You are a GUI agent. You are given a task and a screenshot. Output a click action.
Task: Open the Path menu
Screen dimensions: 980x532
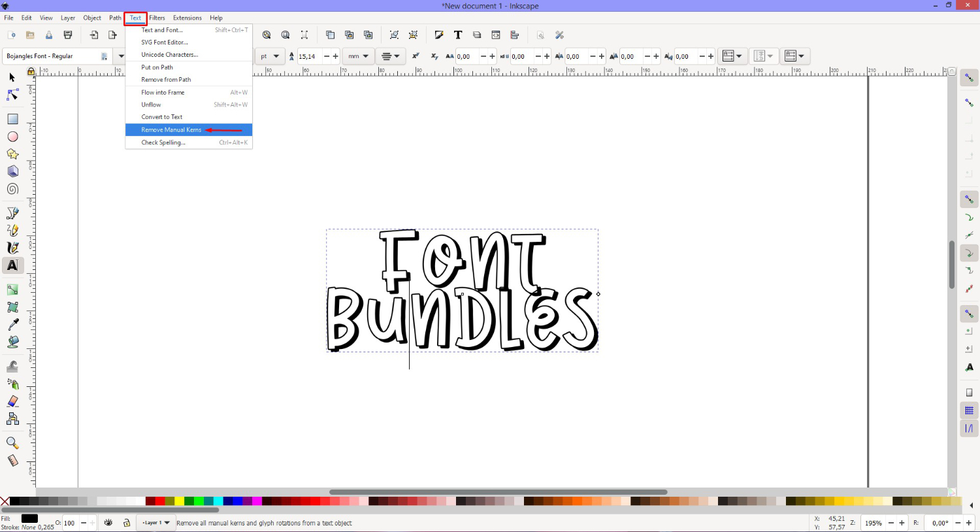tap(115, 18)
